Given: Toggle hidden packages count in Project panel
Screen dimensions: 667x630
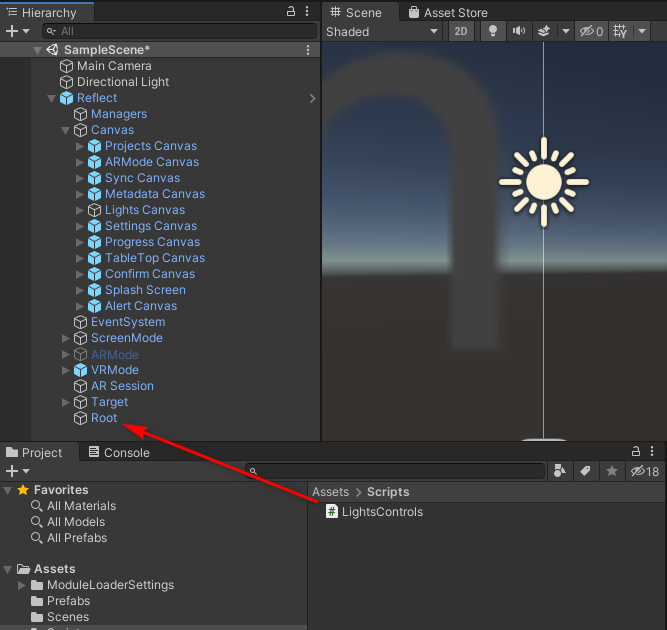Looking at the screenshot, I should click(x=645, y=471).
